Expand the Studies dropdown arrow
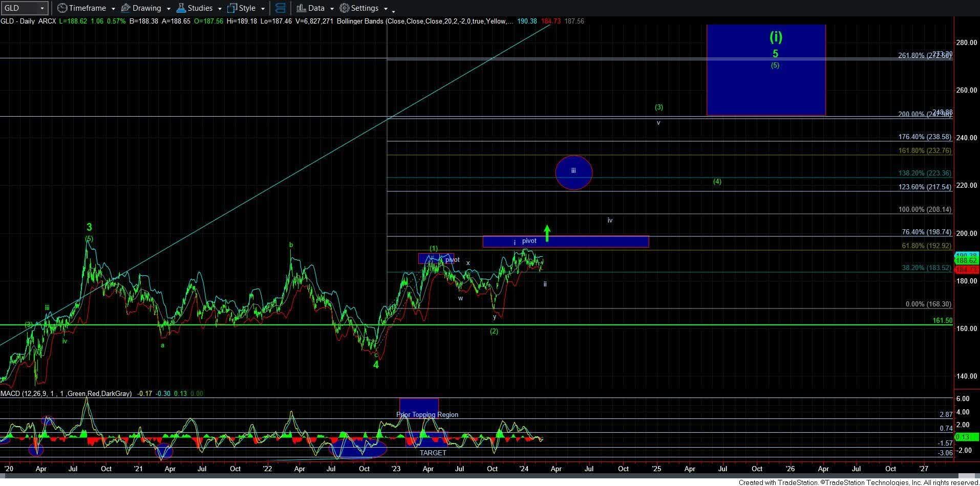The width and height of the screenshot is (980, 486). coord(220,9)
